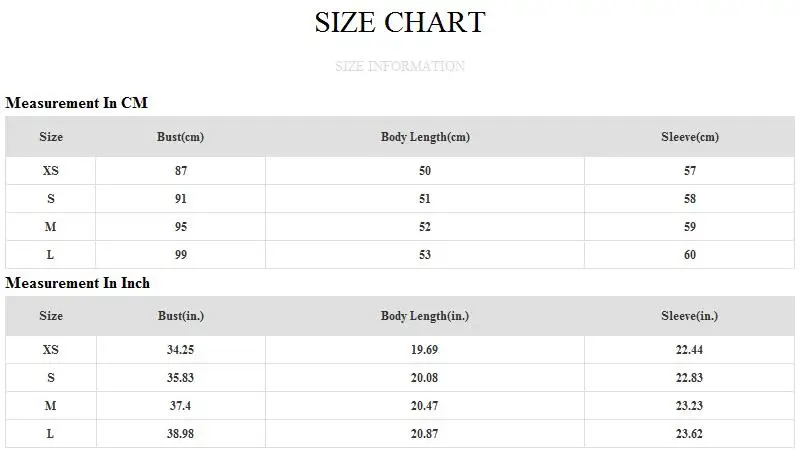Viewport: 800px width, 453px height.
Task: Select the XS row in CM table
Action: pos(51,171)
